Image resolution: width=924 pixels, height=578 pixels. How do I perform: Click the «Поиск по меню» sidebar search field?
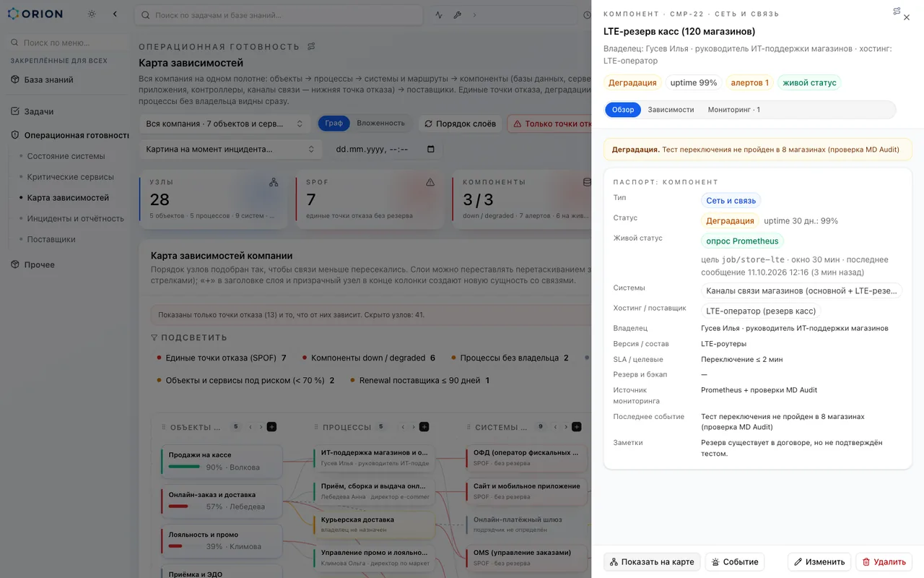[66, 43]
